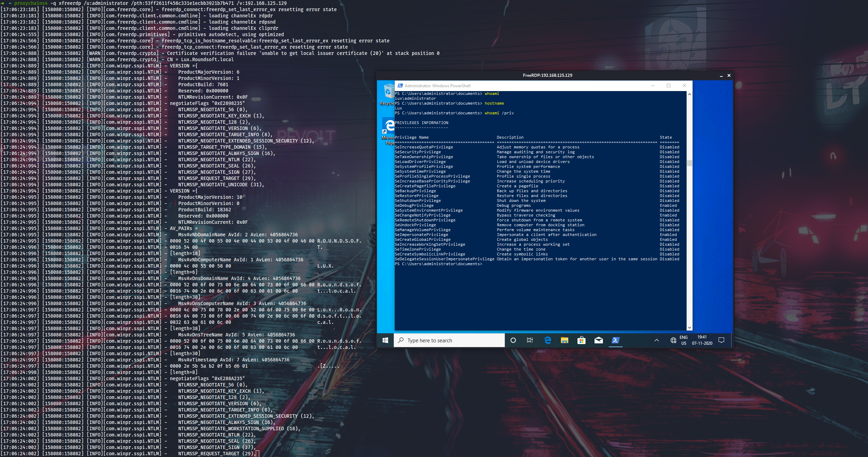Open the Mail app icon

[x=598, y=340]
